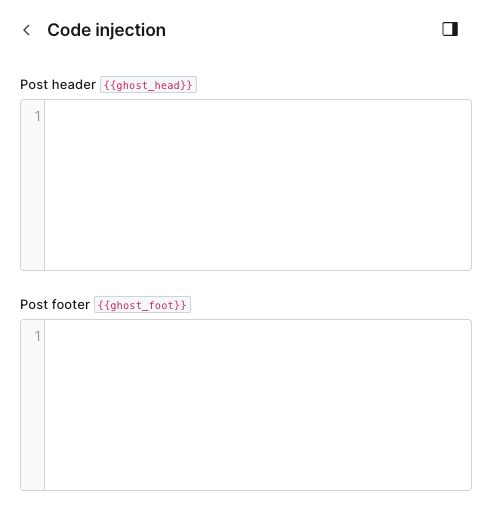Screen dimensions: 490x516
Task: Click the Post header label
Action: pyautogui.click(x=58, y=85)
